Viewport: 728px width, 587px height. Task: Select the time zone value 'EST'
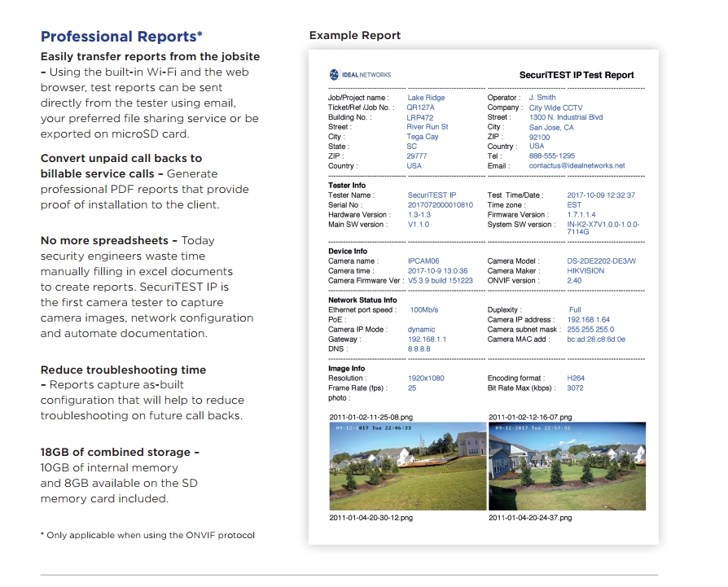coord(574,204)
